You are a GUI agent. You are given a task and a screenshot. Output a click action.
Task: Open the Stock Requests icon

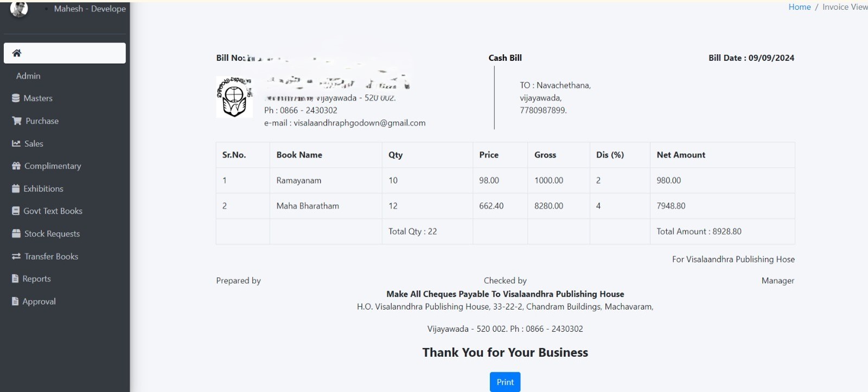point(16,234)
